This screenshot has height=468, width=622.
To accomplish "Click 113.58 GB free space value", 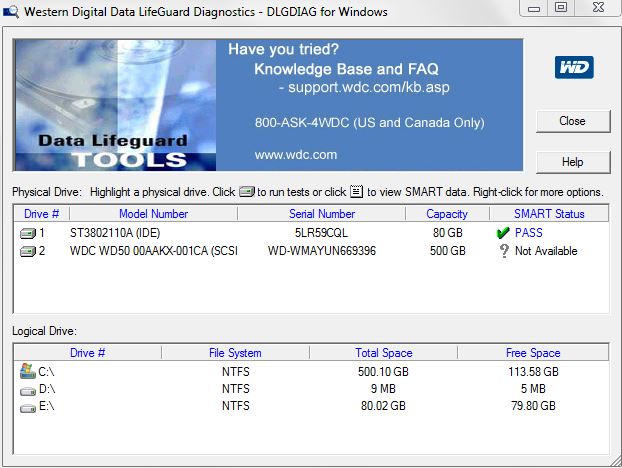I will coord(534,372).
